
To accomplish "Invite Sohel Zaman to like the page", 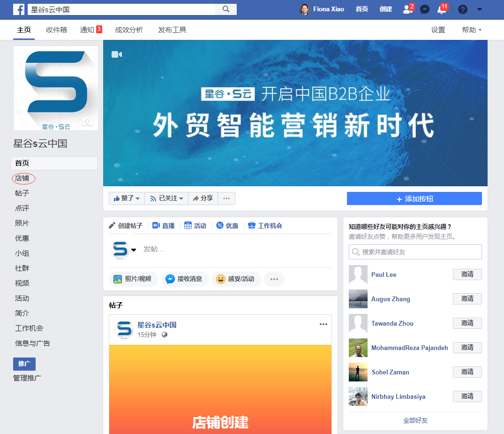I will pos(467,372).
